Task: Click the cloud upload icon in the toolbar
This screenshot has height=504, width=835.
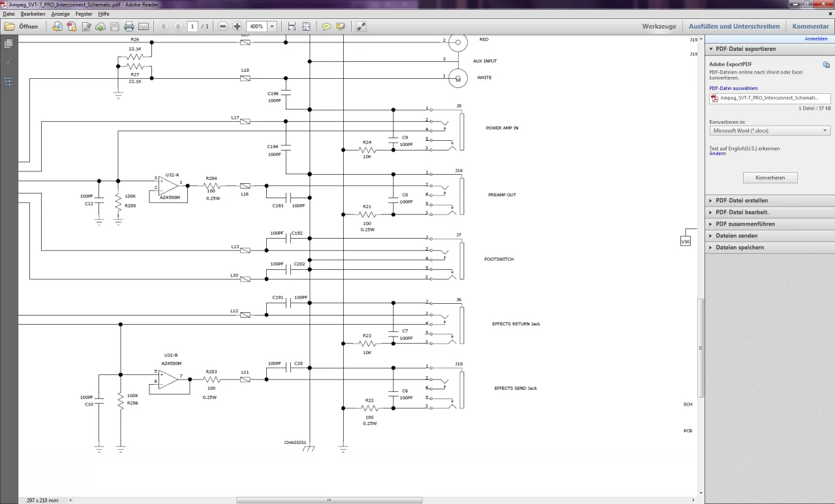Action: 100,27
